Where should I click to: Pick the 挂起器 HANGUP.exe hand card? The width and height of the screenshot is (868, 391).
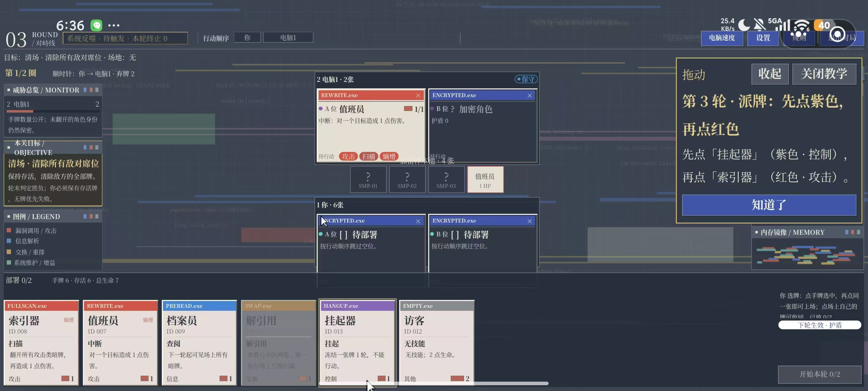[357, 342]
